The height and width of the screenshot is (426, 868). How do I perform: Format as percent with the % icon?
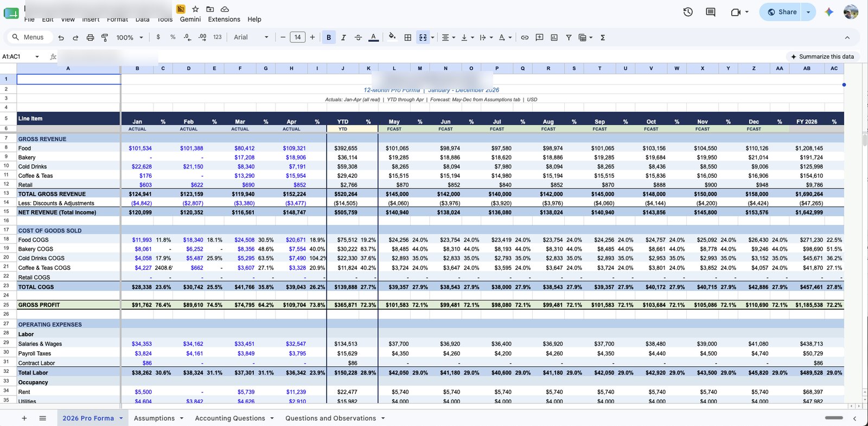[x=173, y=37]
